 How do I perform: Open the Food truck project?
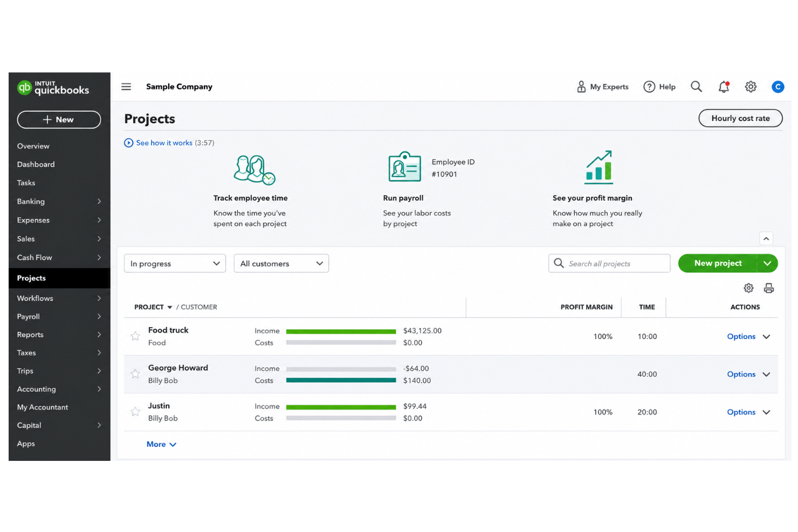pos(168,330)
